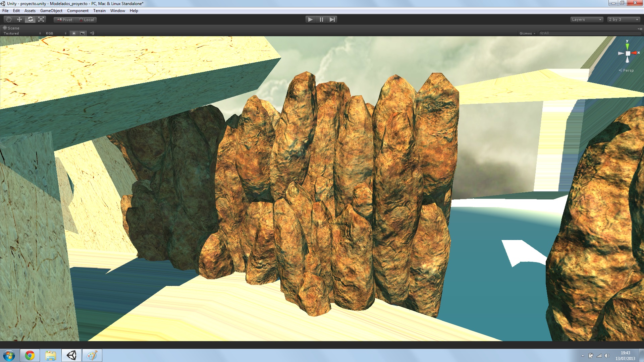
Task: Open the Textured draw mode dropdown
Action: click(x=22, y=33)
